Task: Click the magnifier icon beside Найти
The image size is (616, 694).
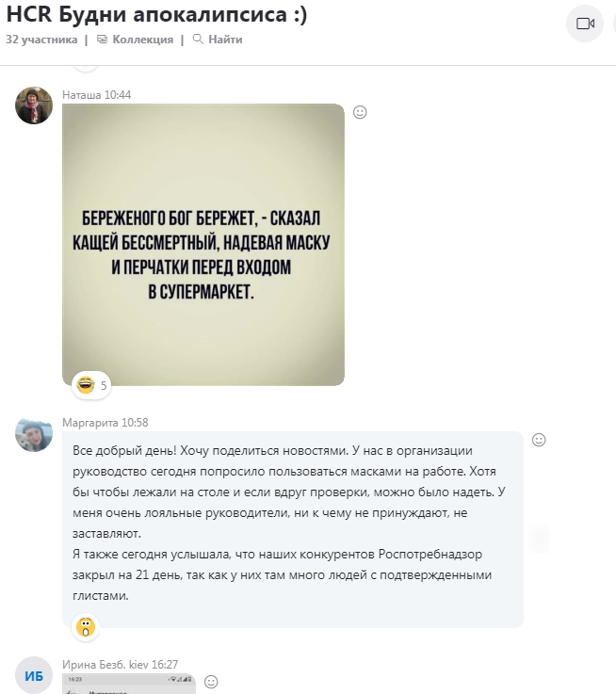Action: pos(198,40)
